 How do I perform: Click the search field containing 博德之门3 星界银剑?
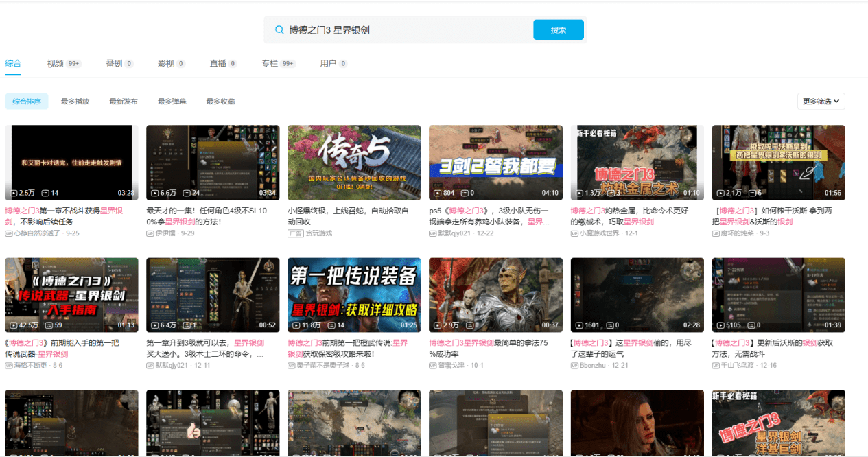(x=398, y=30)
